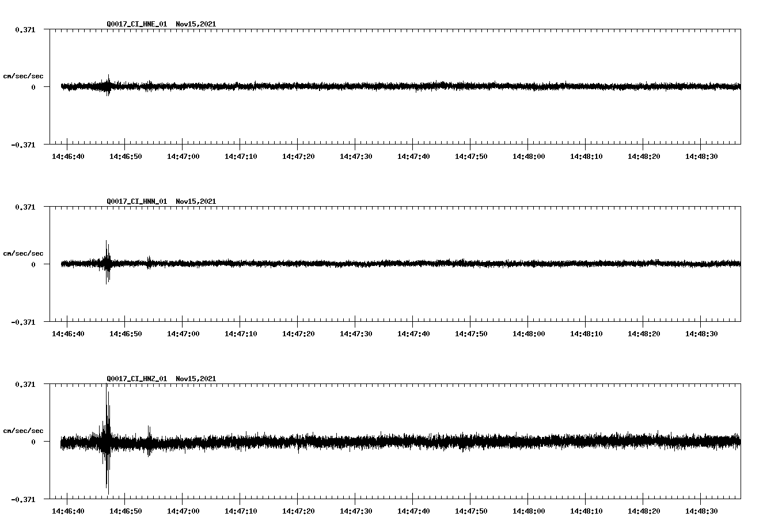Click the 14:48:30 time label under HNE plot
Viewport: 782px width, 532px height.
pos(701,157)
